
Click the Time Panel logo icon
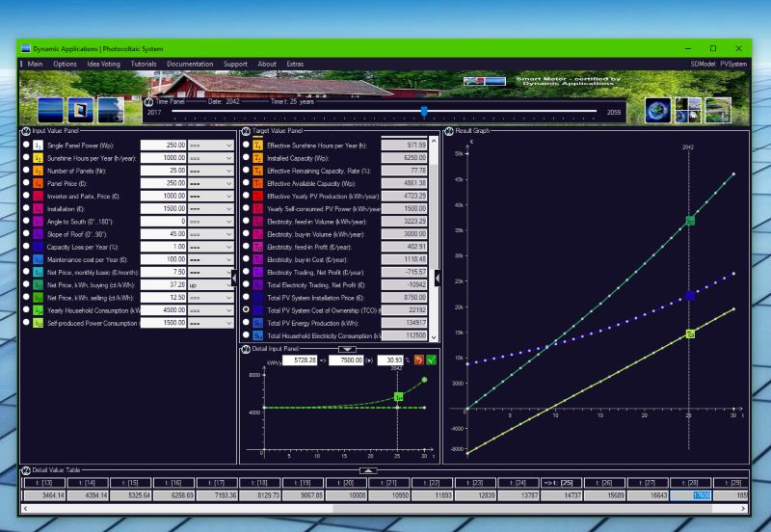click(149, 102)
